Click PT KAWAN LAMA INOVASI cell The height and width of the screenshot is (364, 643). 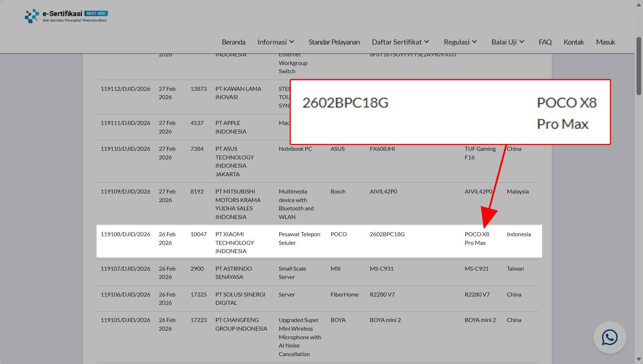(238, 93)
